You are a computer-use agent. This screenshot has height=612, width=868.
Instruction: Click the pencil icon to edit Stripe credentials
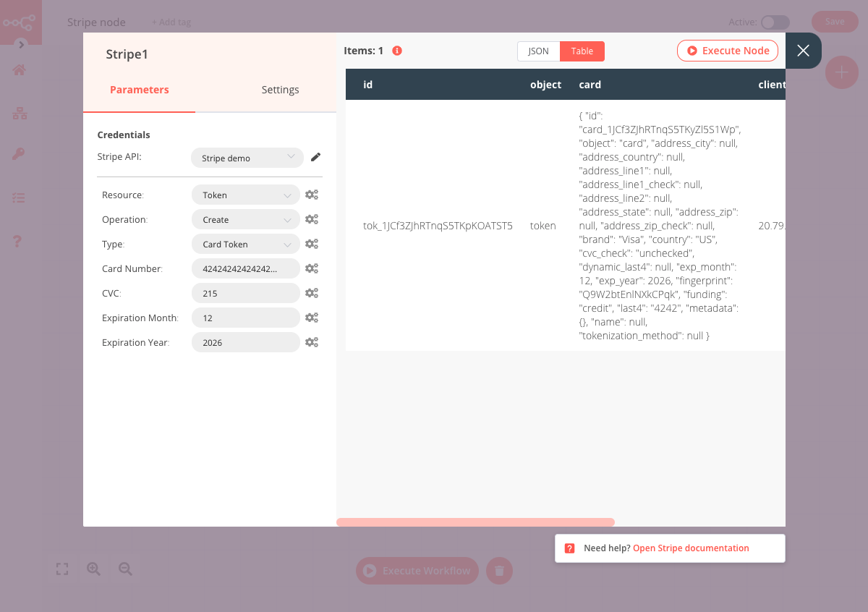coord(315,157)
